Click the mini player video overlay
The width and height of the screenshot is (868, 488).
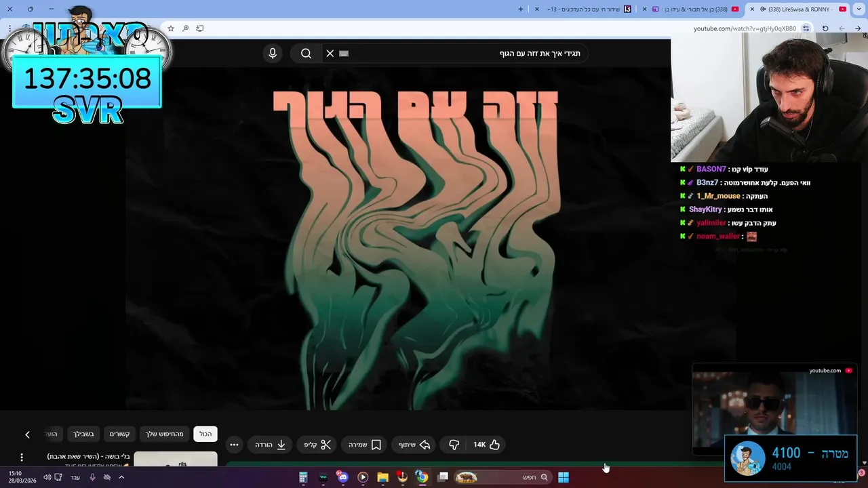774,411
